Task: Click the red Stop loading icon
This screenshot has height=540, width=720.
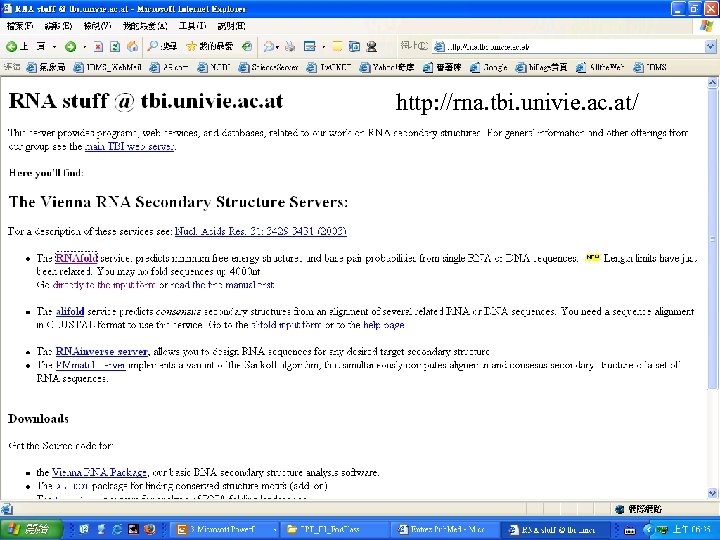Action: 98,46
